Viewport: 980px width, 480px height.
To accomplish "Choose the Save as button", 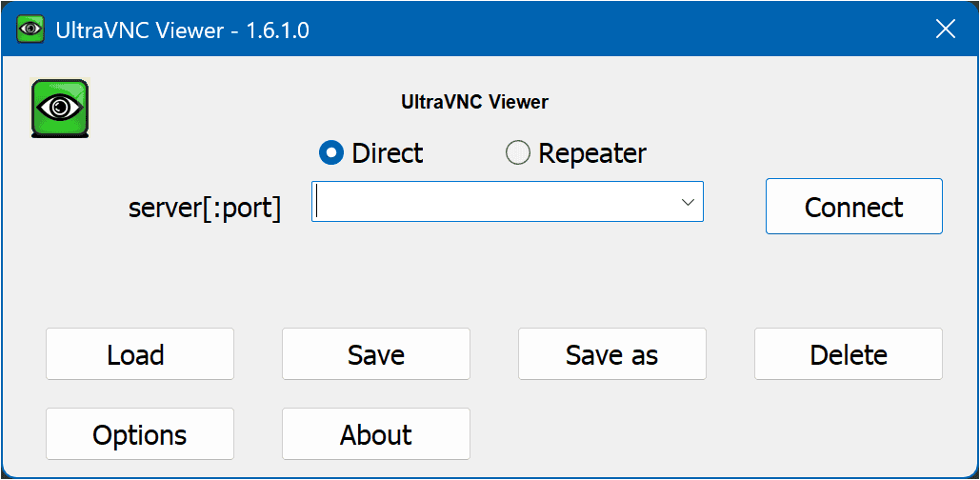I will 612,354.
